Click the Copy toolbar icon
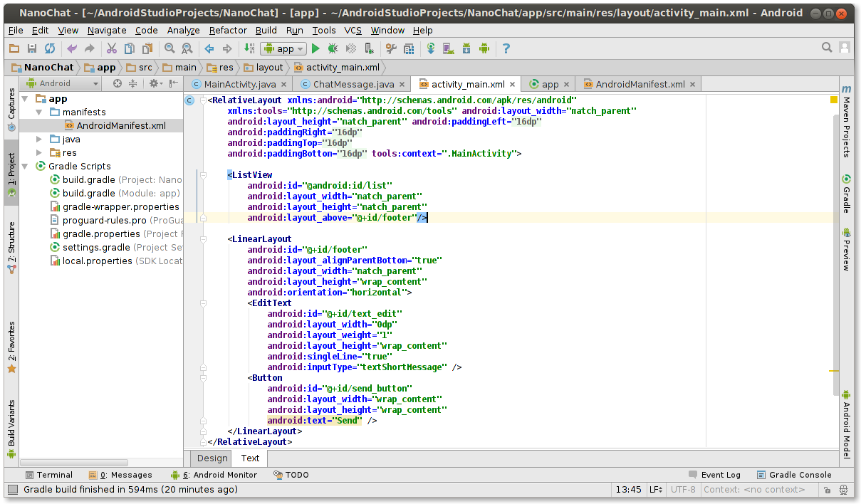 click(129, 48)
